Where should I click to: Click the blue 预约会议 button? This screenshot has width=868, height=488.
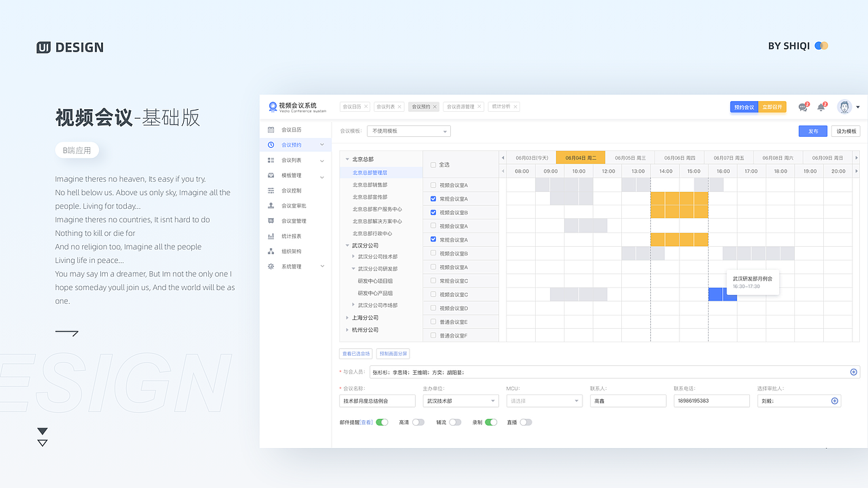(x=744, y=107)
